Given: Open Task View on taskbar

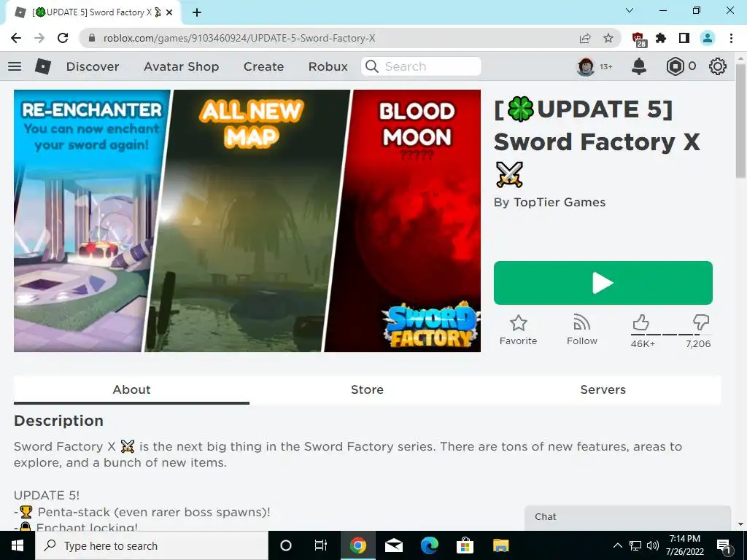Looking at the screenshot, I should (321, 545).
